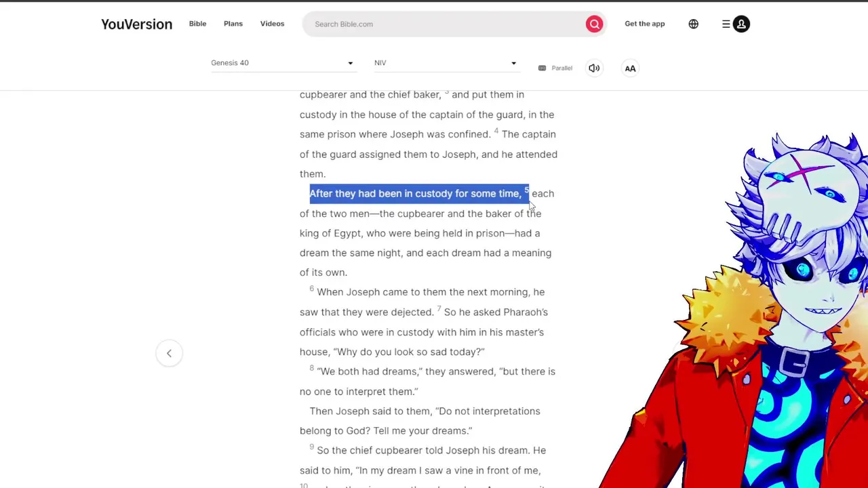This screenshot has width=868, height=488.
Task: Open AA font size settings
Action: pos(630,68)
